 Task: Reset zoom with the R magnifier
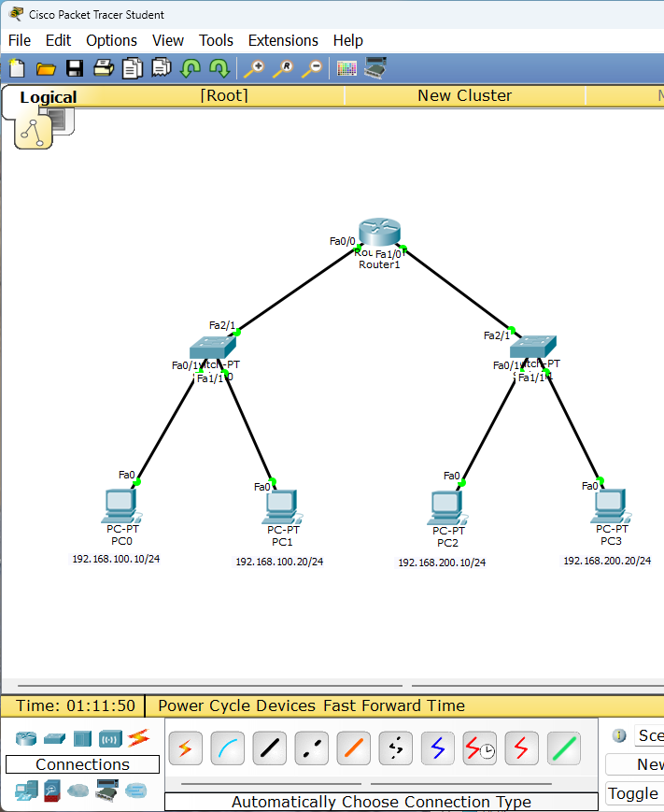(x=283, y=68)
